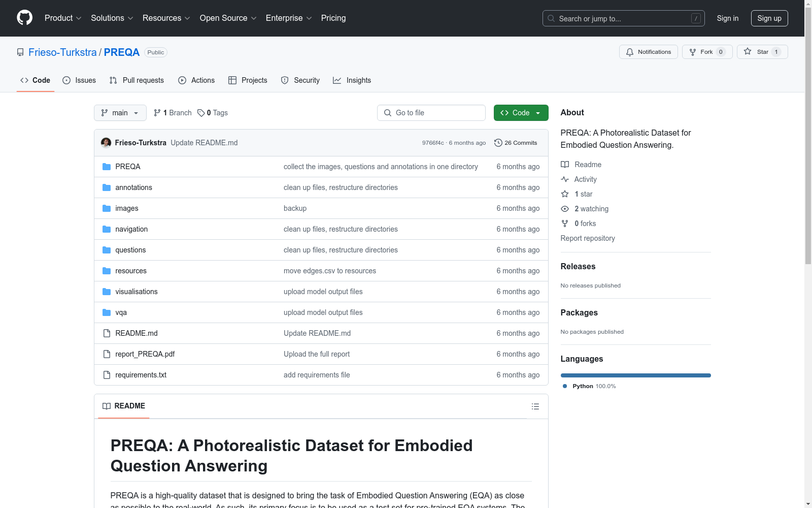Click the Python 100.0% language link
The height and width of the screenshot is (508, 812).
(589, 386)
